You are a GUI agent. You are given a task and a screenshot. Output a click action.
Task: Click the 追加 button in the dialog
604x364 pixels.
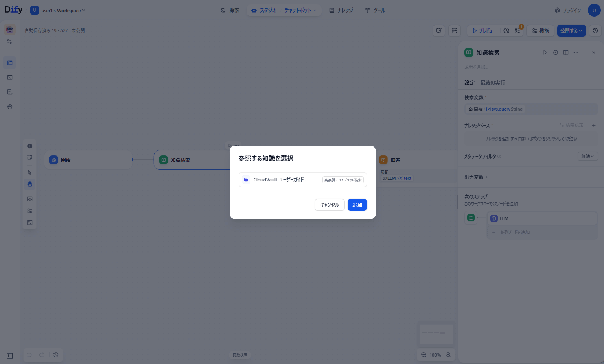coord(357,205)
